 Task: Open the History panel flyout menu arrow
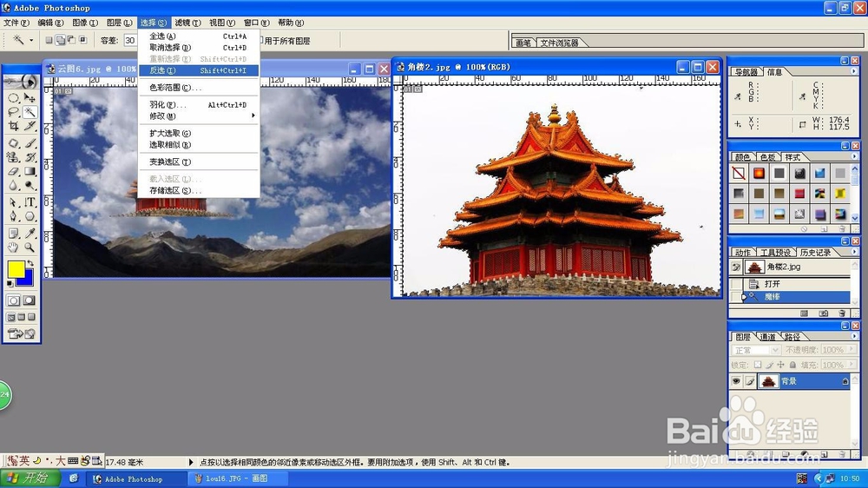pos(853,252)
